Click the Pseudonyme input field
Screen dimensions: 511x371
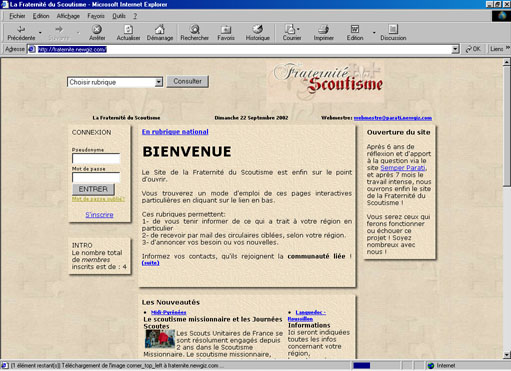[x=96, y=159]
